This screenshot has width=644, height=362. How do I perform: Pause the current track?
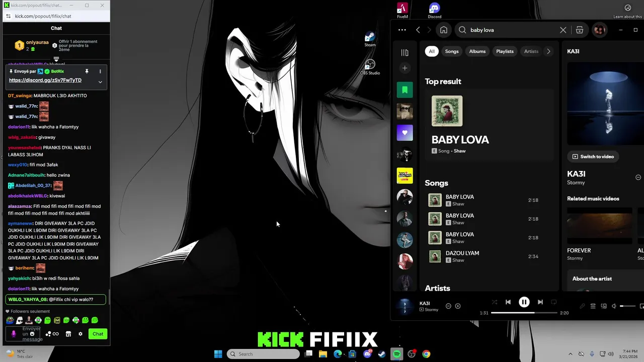tap(524, 302)
